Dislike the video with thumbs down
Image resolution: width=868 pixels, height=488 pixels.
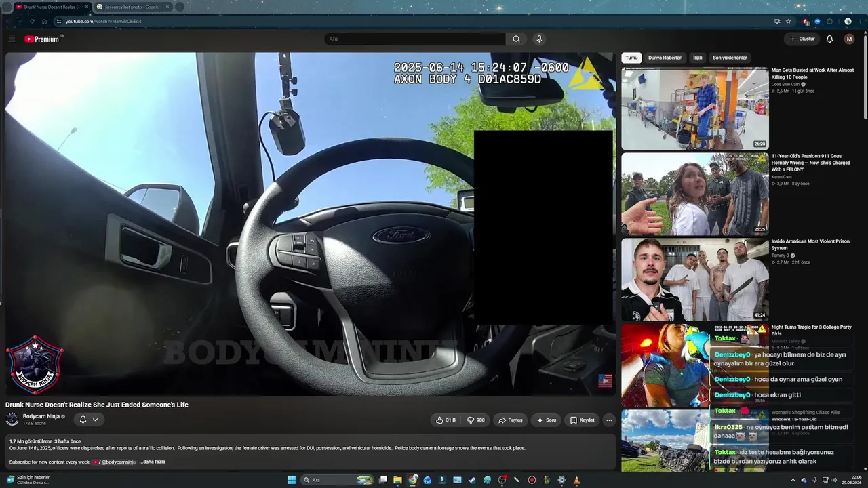pyautogui.click(x=476, y=420)
